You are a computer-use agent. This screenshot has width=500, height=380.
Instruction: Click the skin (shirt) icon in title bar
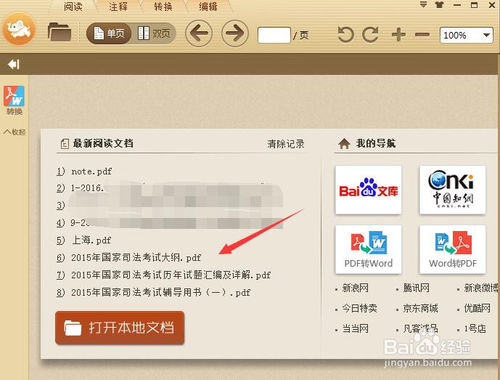click(x=440, y=5)
